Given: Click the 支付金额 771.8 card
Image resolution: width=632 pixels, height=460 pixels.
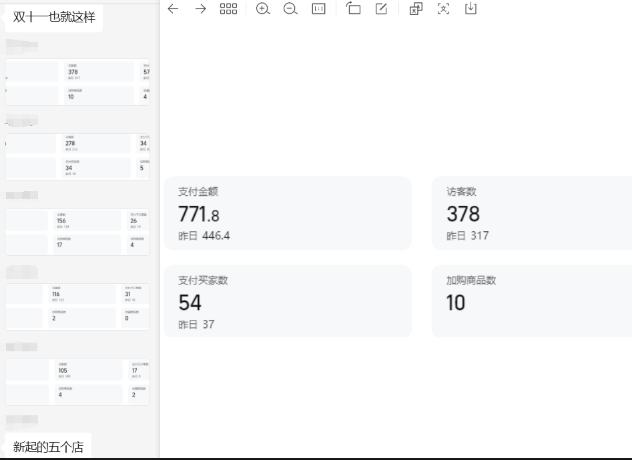Looking at the screenshot, I should pos(287,213).
